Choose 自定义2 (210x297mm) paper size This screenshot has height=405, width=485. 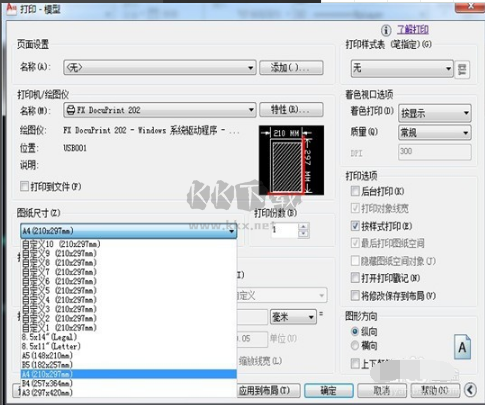click(x=129, y=318)
